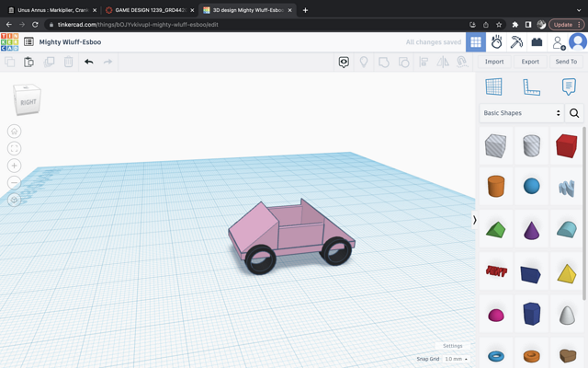Open the Notes tool

tap(569, 86)
